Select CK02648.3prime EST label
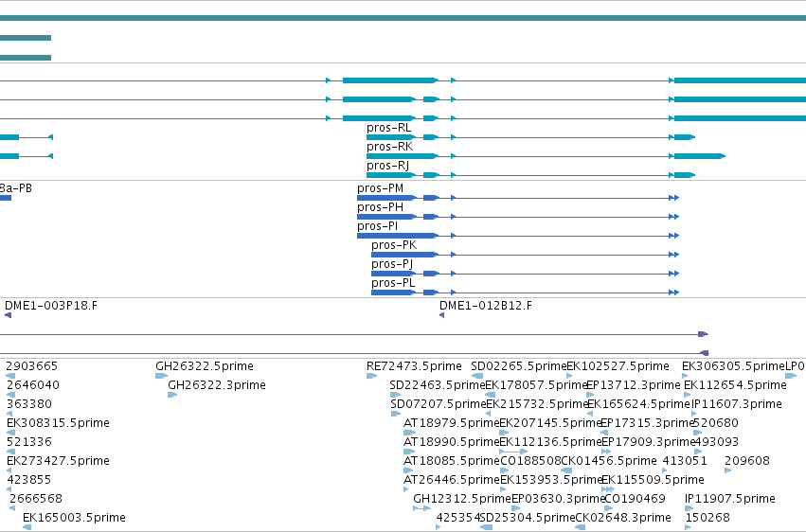 pos(623,518)
